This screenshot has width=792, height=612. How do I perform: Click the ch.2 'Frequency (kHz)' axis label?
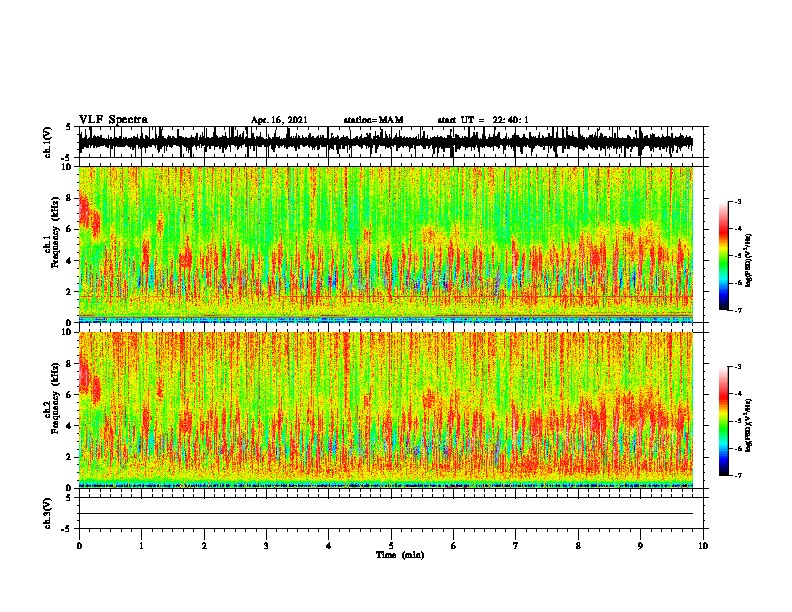coord(55,398)
